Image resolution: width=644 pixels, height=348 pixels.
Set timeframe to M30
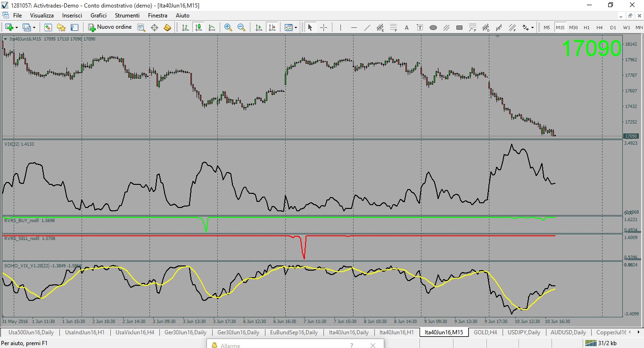pyautogui.click(x=573, y=27)
